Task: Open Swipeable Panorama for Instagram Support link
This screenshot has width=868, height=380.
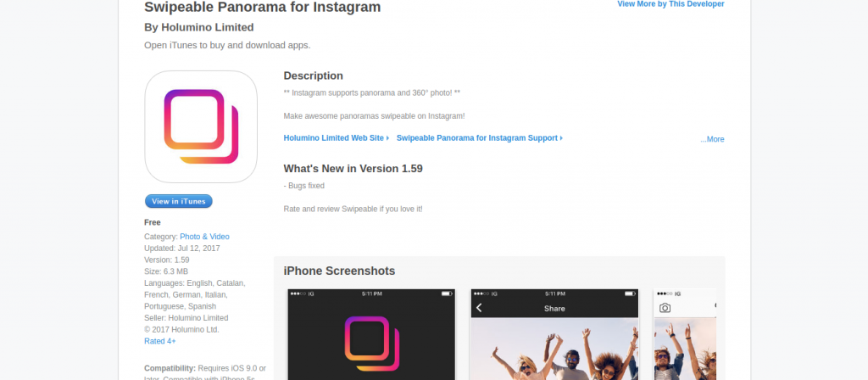Action: coord(480,138)
